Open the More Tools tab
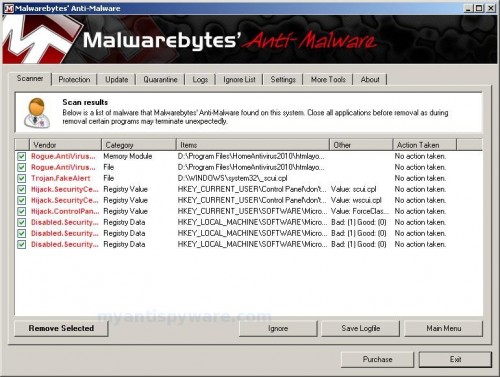Screen dimensions: 500x377 (328, 80)
